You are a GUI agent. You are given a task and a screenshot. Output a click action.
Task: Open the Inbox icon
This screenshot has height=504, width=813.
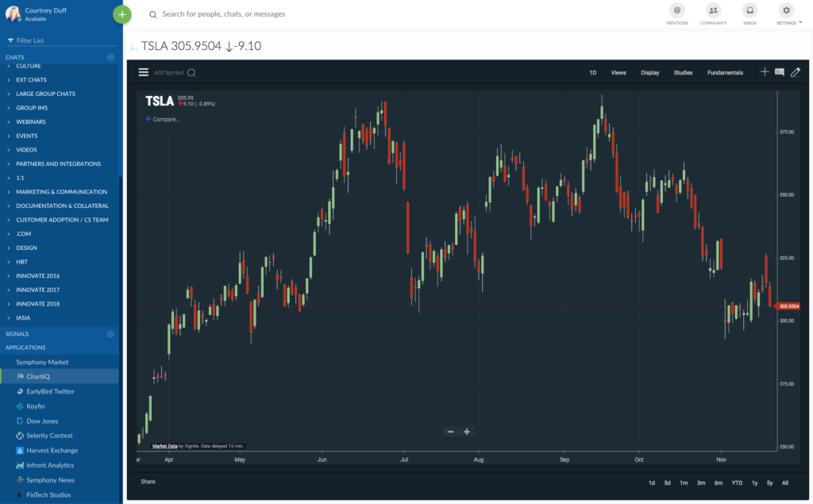749,10
